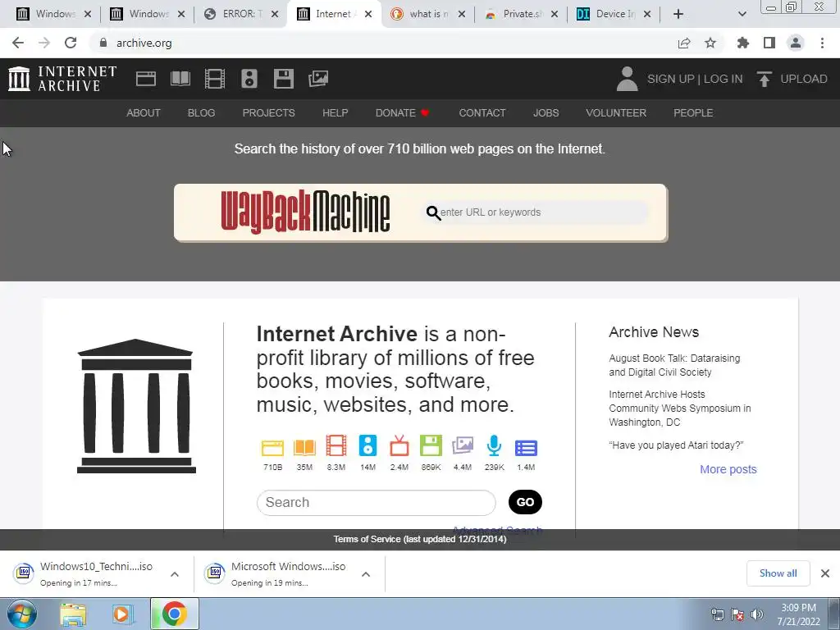Click the main Search input field
Screen dimensions: 840x630
[x=376, y=503]
